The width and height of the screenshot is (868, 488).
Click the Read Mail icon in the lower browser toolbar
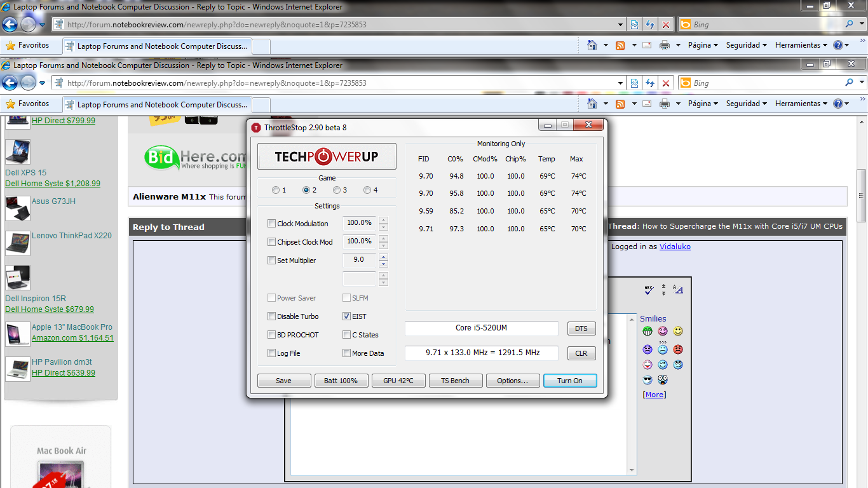(x=647, y=104)
